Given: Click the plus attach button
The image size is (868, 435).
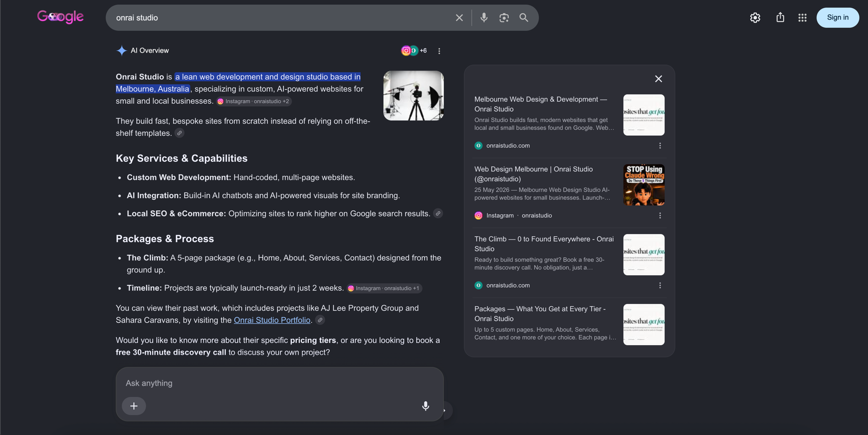Looking at the screenshot, I should click(x=134, y=406).
